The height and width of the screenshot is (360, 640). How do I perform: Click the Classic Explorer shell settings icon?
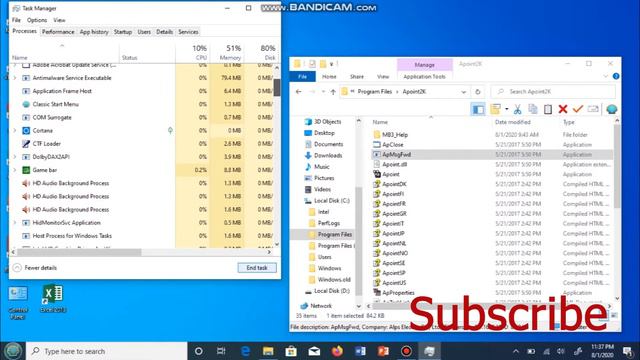611,109
